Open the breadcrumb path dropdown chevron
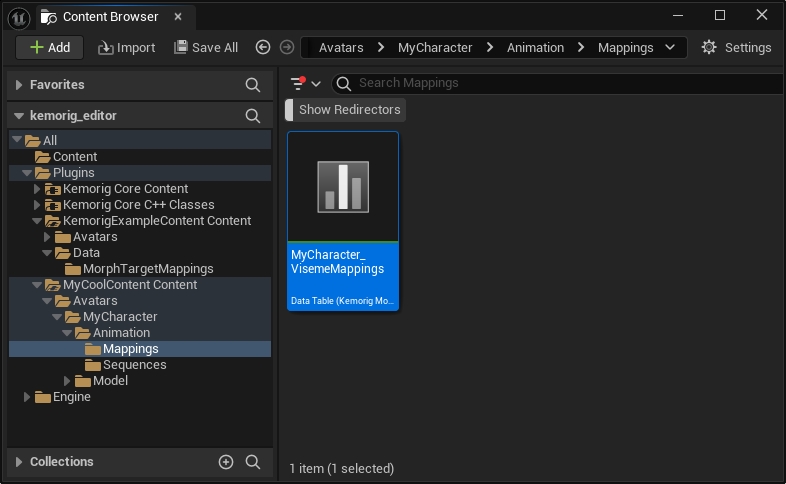 click(x=669, y=47)
